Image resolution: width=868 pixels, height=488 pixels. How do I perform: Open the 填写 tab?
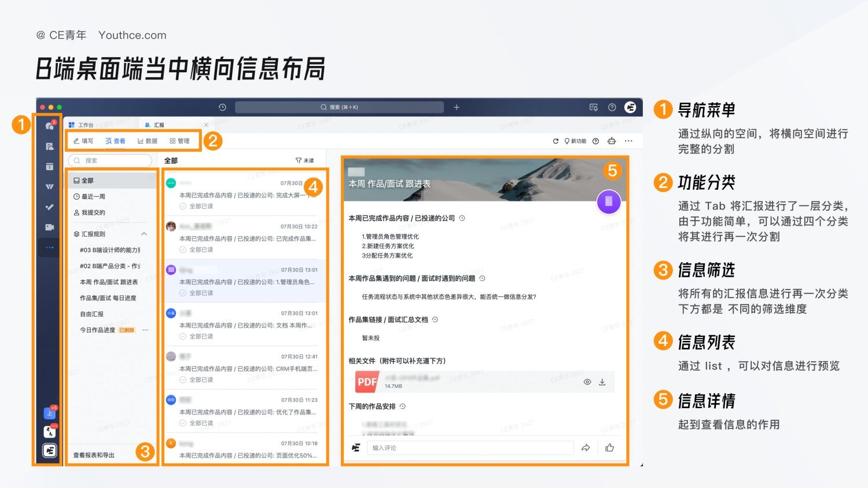(83, 141)
